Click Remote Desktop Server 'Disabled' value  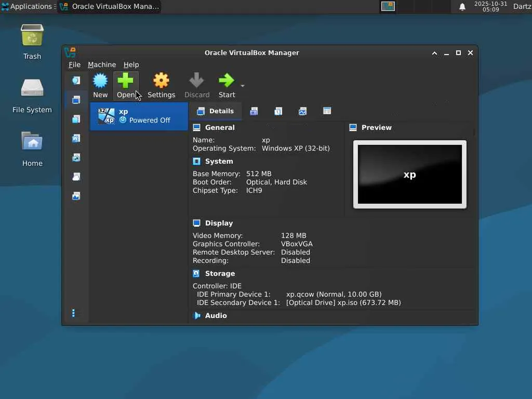pyautogui.click(x=295, y=252)
